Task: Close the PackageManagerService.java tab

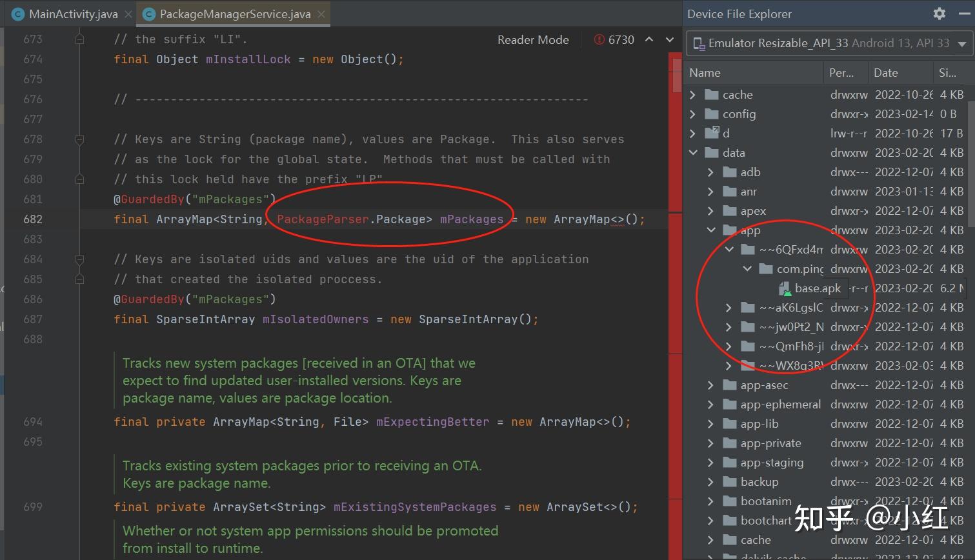Action: pyautogui.click(x=321, y=14)
